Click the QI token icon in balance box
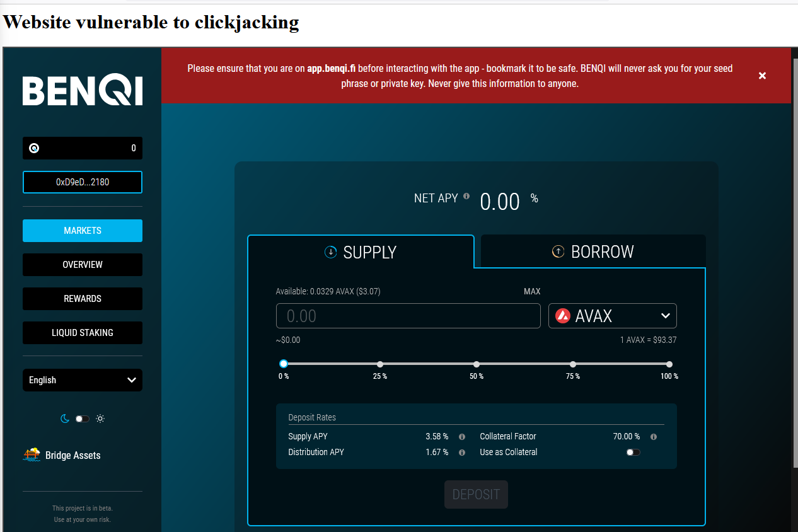The image size is (798, 532). (x=34, y=148)
